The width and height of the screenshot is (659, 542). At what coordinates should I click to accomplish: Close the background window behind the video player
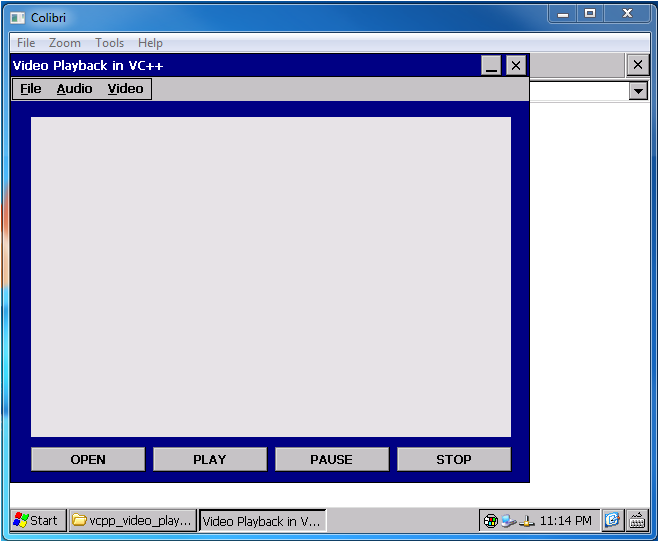638,65
